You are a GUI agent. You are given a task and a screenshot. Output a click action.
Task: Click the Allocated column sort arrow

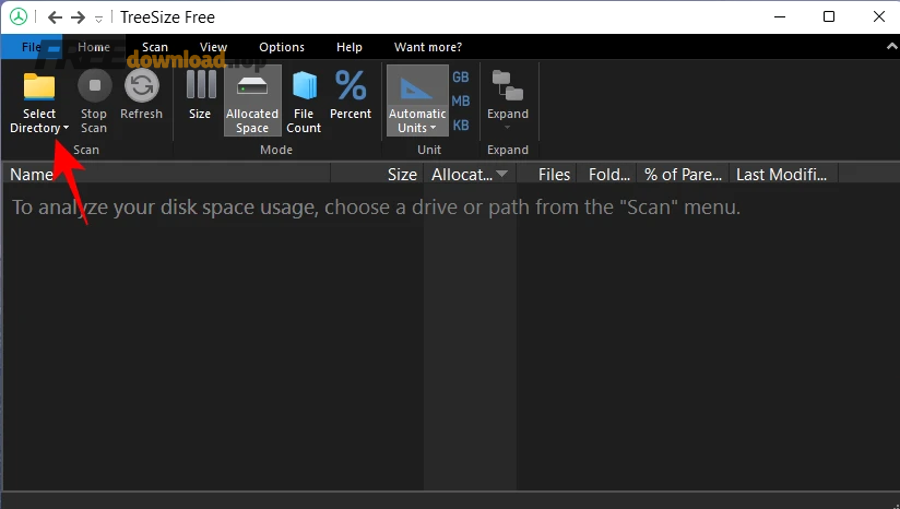pos(502,173)
